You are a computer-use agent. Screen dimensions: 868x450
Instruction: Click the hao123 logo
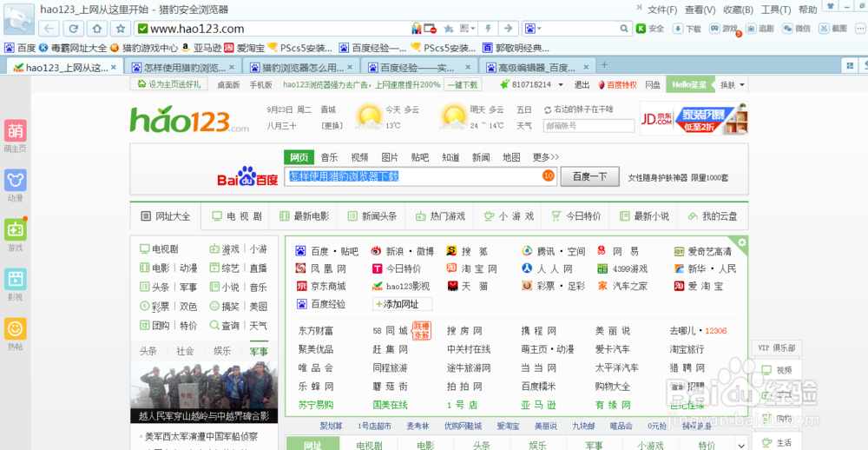(x=188, y=119)
